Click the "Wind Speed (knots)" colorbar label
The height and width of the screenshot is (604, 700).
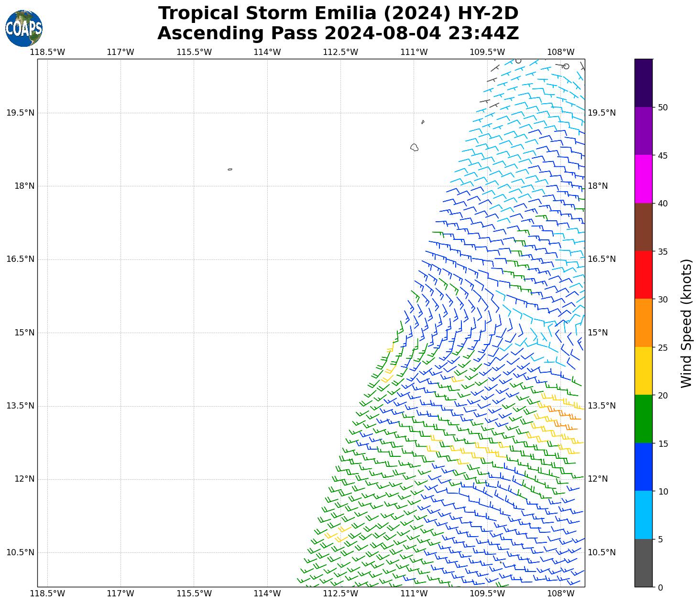tap(686, 323)
